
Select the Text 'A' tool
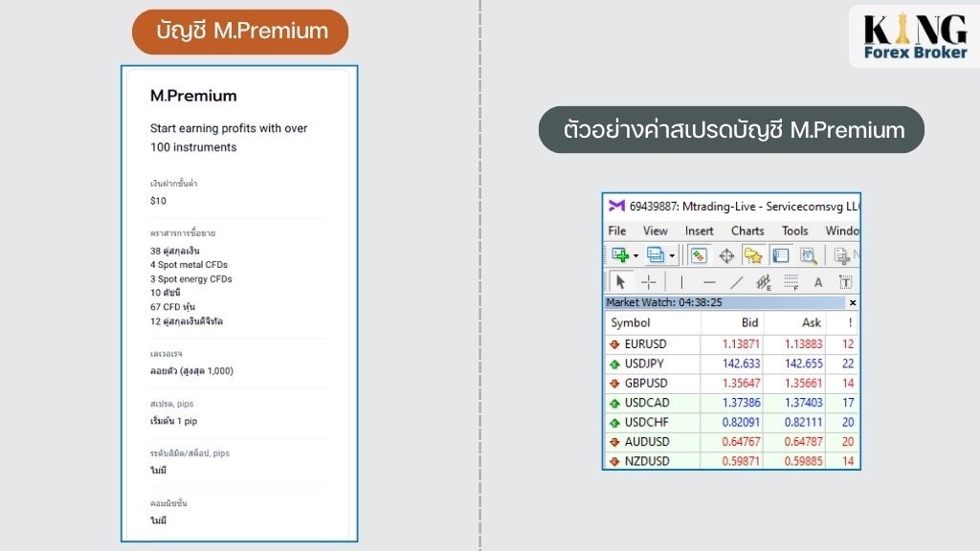coord(818,283)
